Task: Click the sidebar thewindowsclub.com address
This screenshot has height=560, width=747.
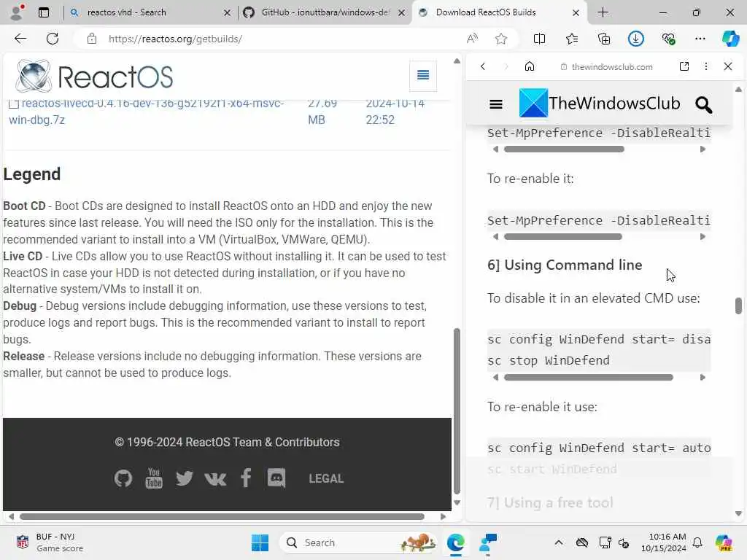Action: [612, 66]
